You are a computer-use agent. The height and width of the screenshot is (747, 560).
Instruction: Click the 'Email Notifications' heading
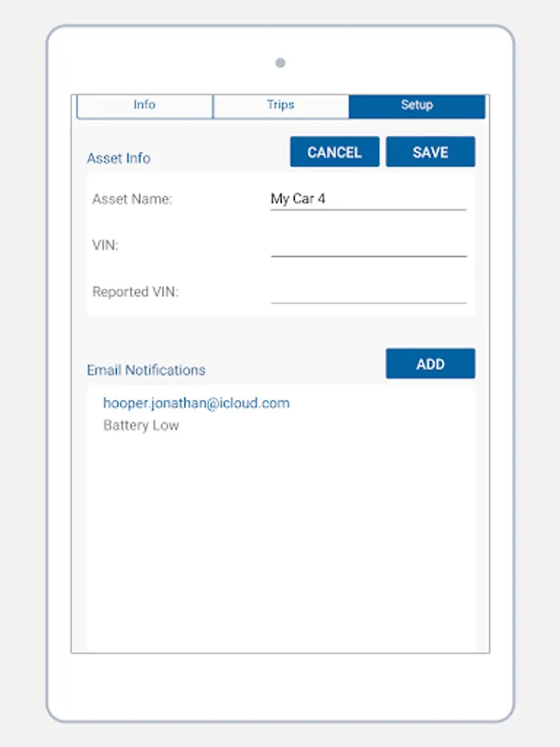click(146, 370)
